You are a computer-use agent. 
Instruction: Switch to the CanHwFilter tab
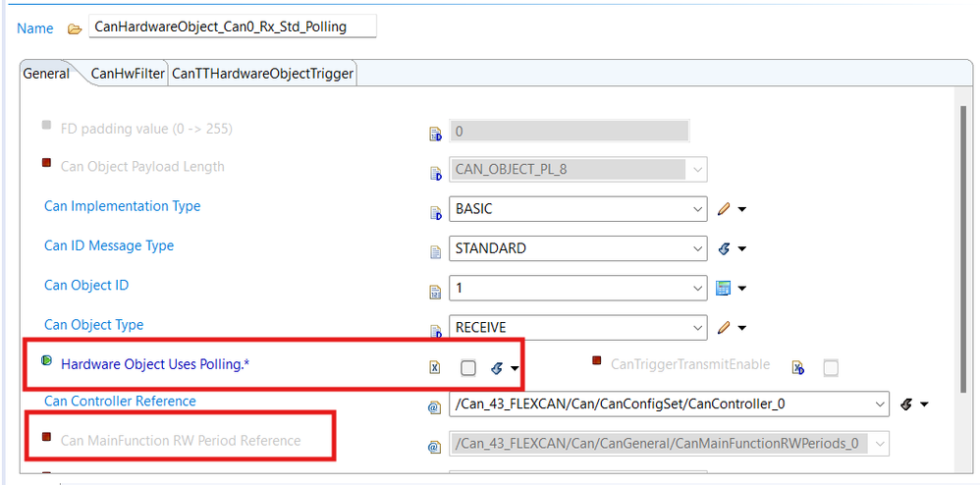[128, 74]
